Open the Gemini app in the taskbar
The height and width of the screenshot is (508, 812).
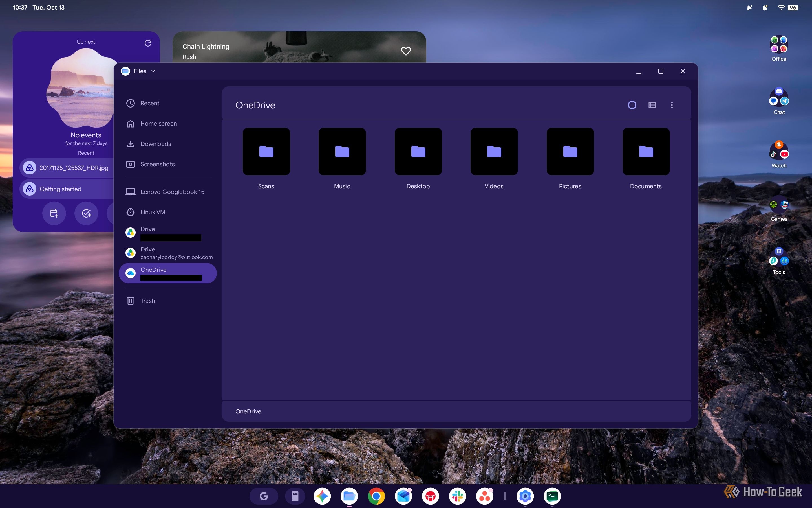[x=322, y=496]
